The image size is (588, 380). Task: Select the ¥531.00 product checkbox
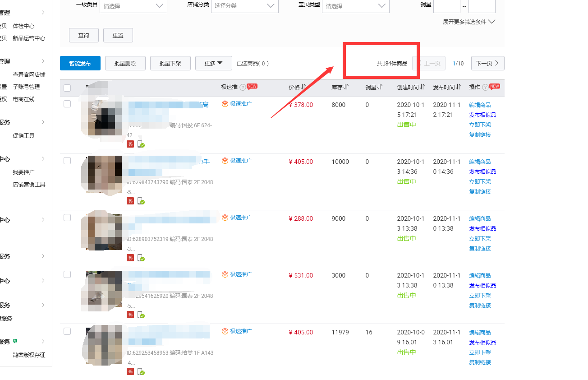[x=67, y=274]
